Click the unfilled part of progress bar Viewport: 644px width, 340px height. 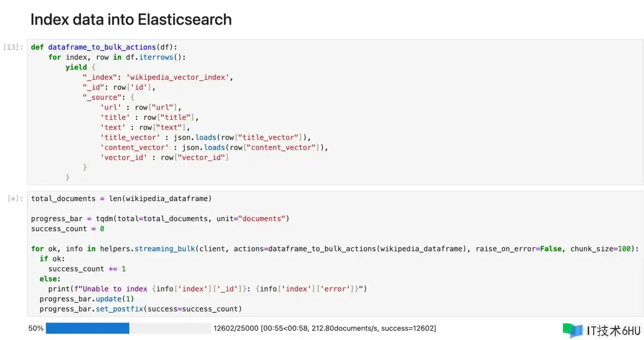click(170, 328)
